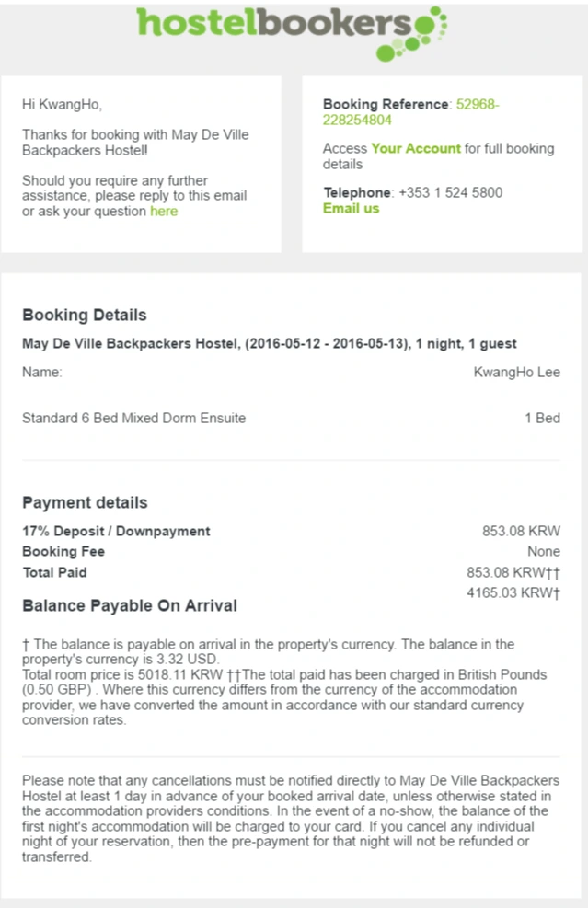Click the cancellation policy paragraph
588x908 pixels.
(291, 818)
